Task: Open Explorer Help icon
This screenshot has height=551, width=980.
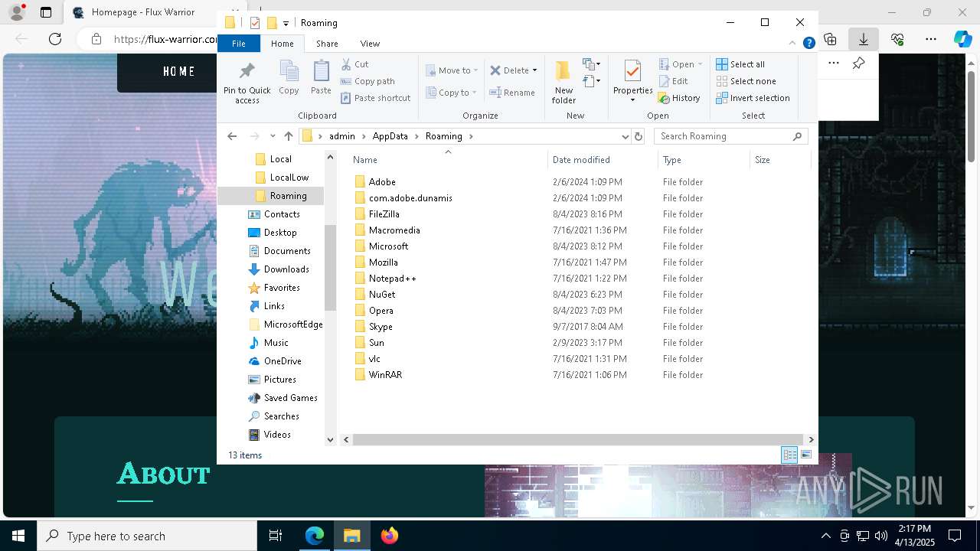Action: click(x=808, y=44)
